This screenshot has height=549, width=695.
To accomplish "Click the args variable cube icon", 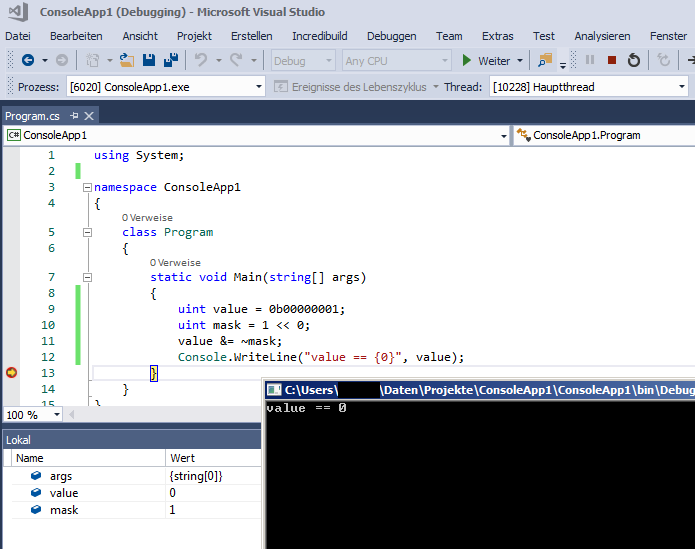I will coord(36,475).
